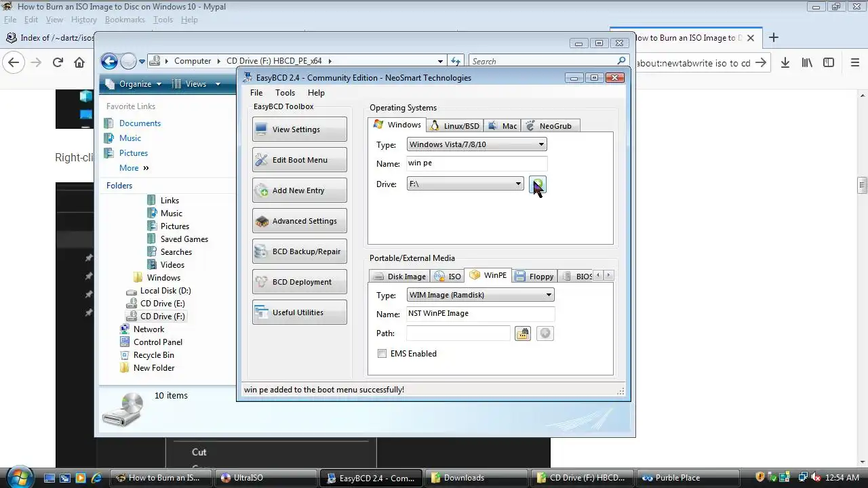Select Local Disk (D:) in folder tree
This screenshot has height=488, width=868.
coord(165,291)
